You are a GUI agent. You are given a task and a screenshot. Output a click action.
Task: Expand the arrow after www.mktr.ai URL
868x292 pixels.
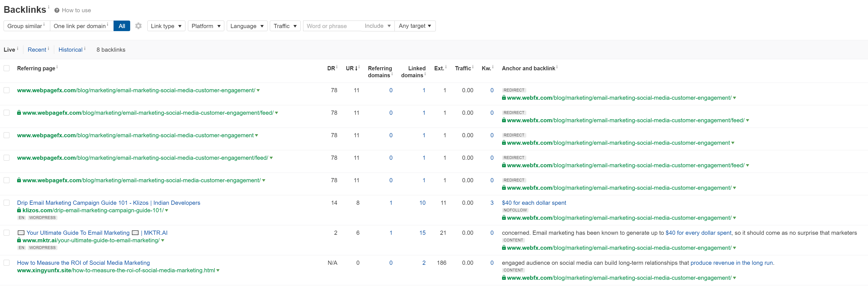(163, 241)
